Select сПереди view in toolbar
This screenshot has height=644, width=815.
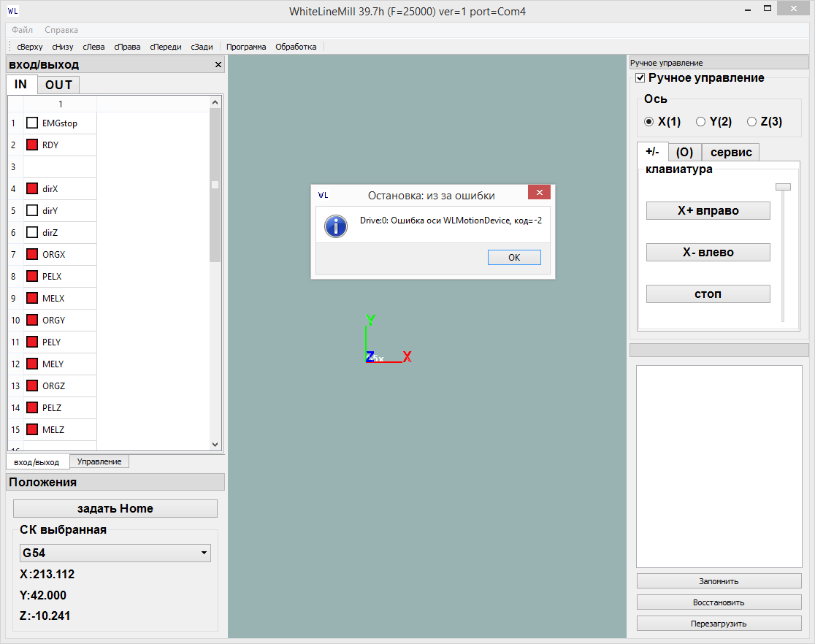pos(166,47)
